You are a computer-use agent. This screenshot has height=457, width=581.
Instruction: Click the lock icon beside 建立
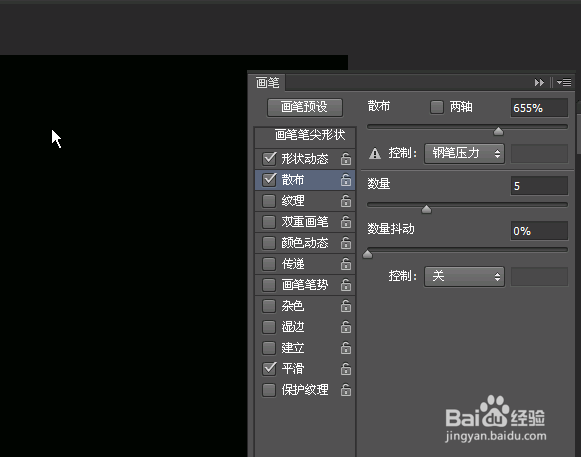pyautogui.click(x=346, y=348)
